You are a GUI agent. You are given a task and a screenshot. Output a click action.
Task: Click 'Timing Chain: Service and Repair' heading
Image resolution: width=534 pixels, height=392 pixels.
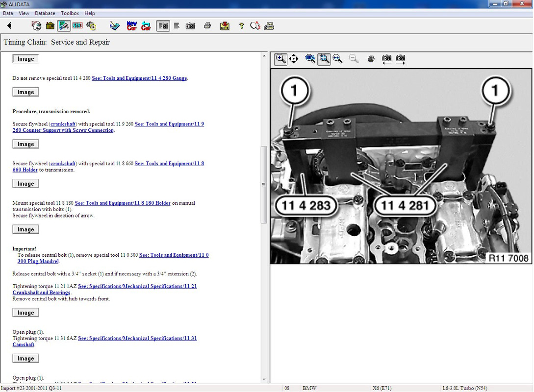[x=56, y=42]
